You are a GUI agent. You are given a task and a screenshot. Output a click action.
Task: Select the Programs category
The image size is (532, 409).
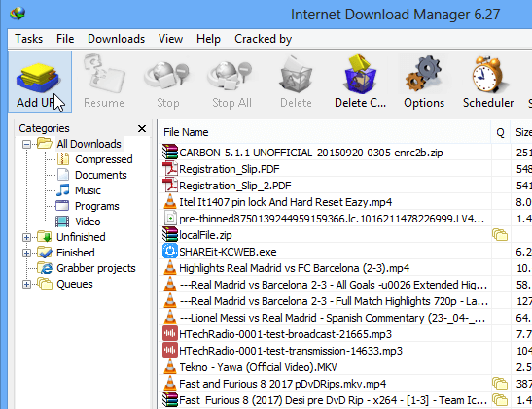[x=97, y=206]
